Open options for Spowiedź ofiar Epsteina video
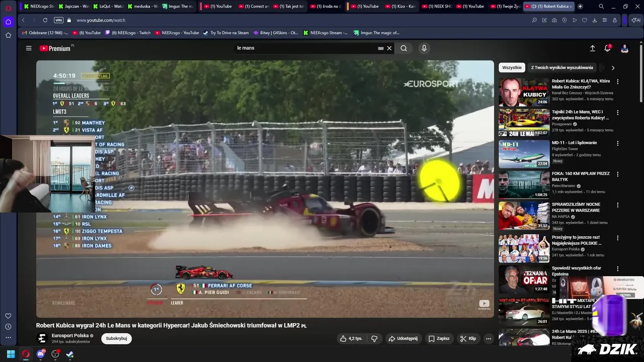This screenshot has height=362, width=644. pyautogui.click(x=618, y=269)
